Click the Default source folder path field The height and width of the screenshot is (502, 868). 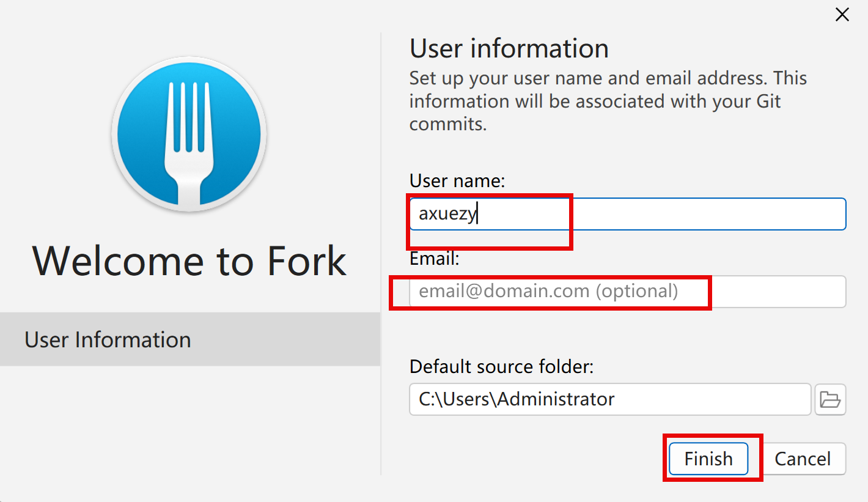pyautogui.click(x=609, y=399)
